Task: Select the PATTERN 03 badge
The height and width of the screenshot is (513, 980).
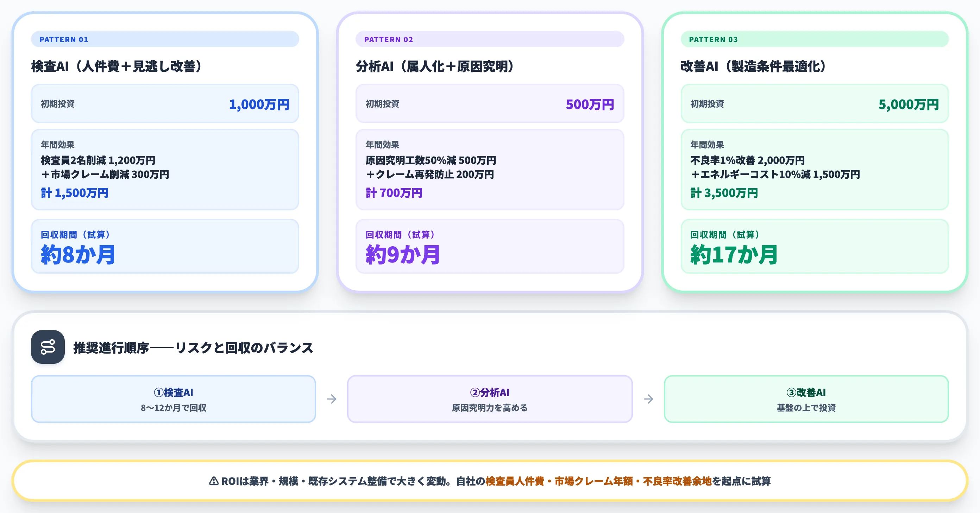Action: 815,39
